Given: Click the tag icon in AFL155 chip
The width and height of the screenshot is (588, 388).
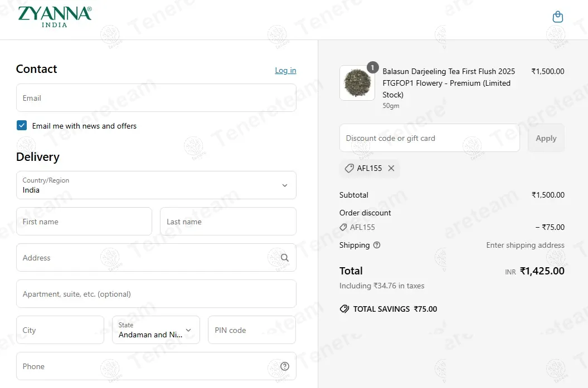Looking at the screenshot, I should coord(349,168).
